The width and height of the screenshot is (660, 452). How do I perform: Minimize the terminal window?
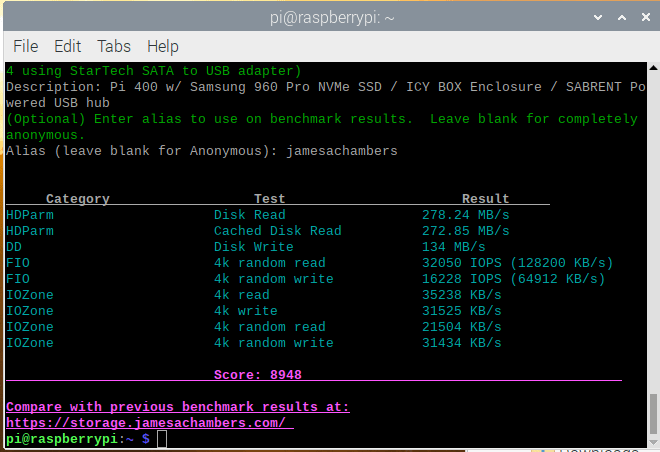coord(598,18)
